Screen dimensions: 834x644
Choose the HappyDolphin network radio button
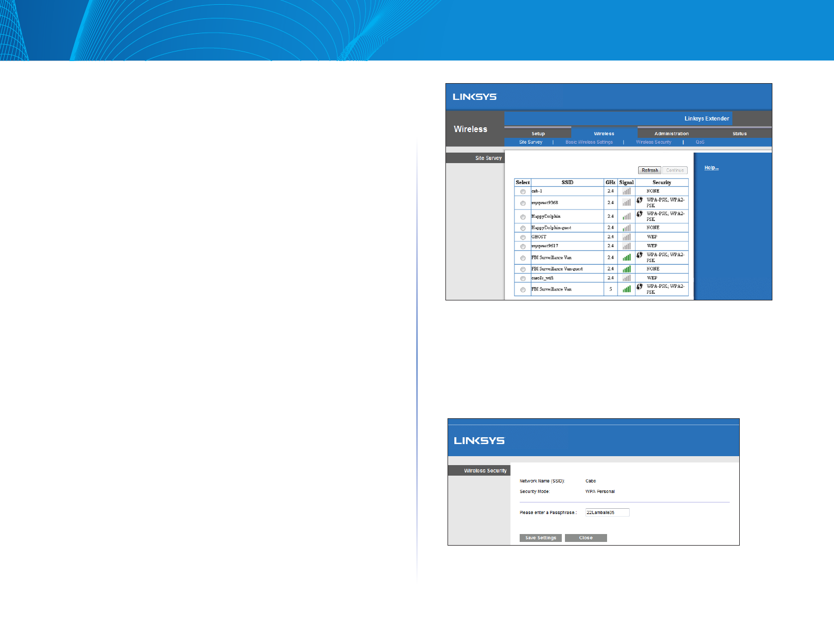click(x=523, y=217)
